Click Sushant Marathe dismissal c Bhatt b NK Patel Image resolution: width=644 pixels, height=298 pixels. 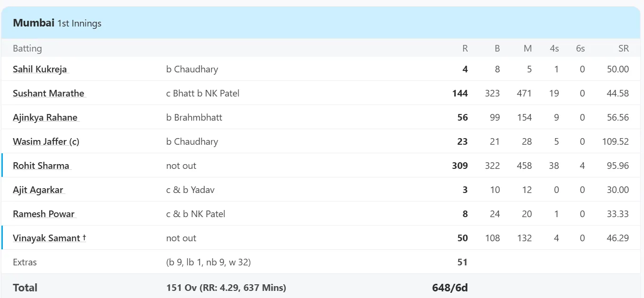pyautogui.click(x=203, y=93)
